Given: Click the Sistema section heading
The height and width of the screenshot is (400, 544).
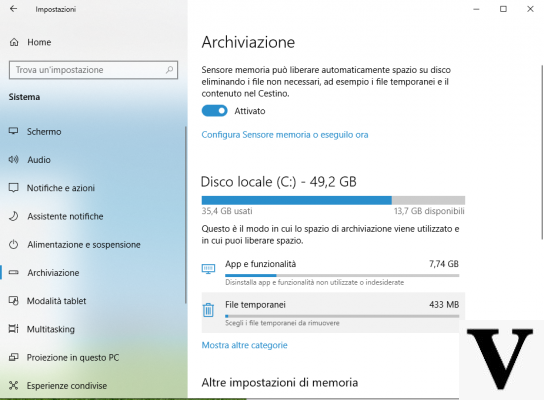Looking at the screenshot, I should coord(24,97).
